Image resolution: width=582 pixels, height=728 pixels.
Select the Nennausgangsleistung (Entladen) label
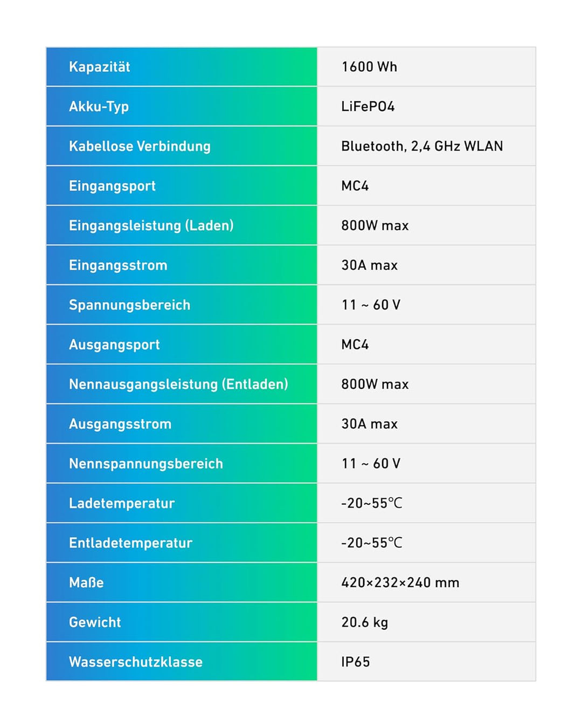point(178,384)
